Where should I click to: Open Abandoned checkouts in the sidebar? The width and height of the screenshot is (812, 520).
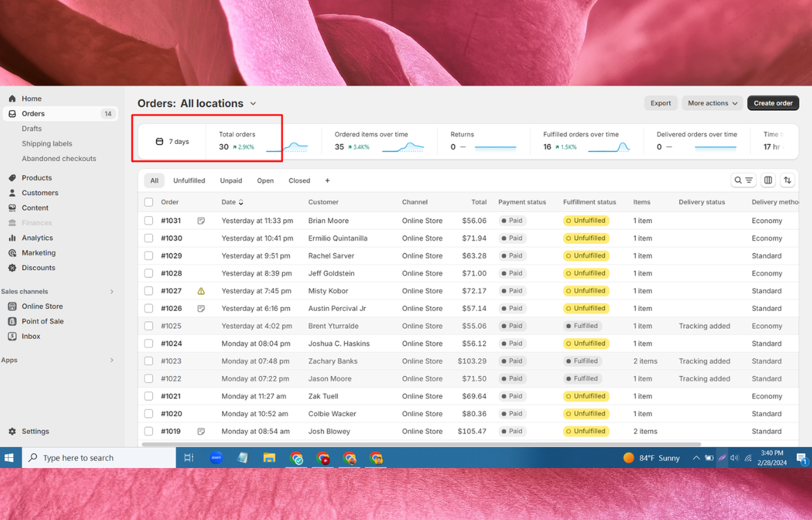coord(60,158)
